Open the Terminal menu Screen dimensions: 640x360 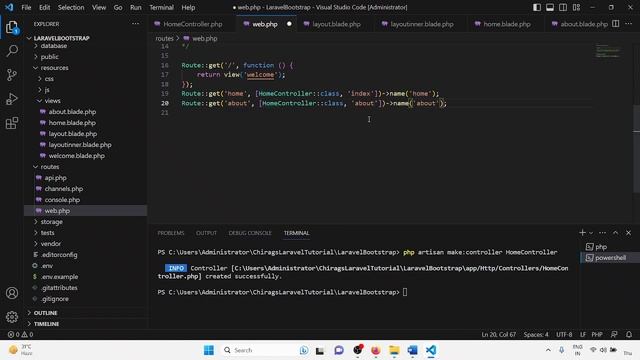click(x=161, y=7)
